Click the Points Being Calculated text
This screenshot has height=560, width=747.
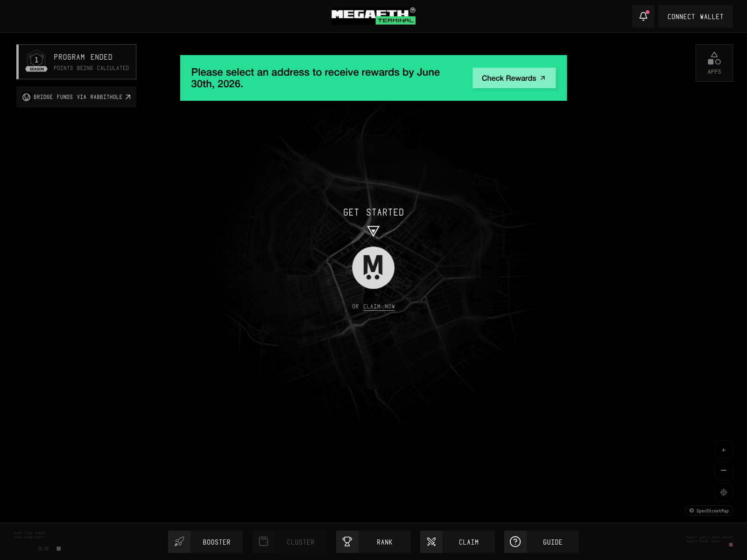(x=92, y=68)
